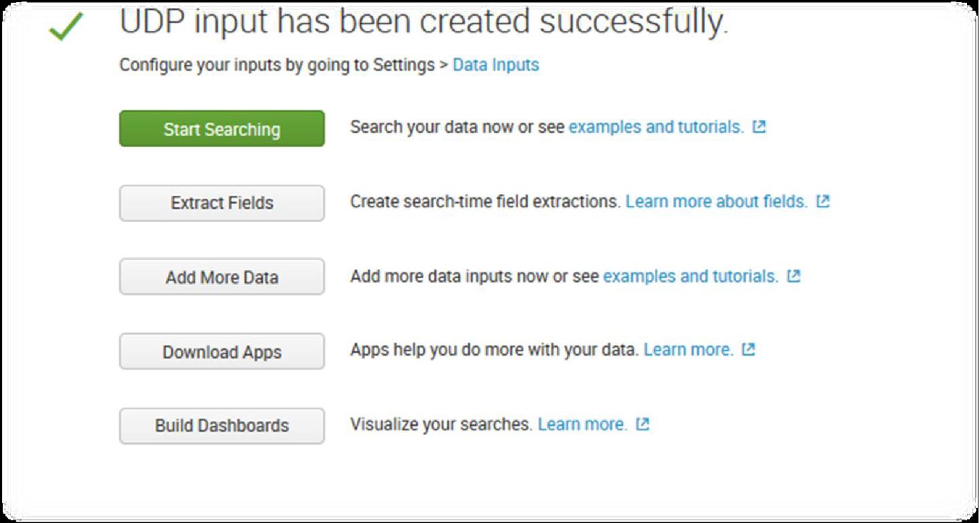This screenshot has width=980, height=523.
Task: Open Build Dashboards
Action: click(x=222, y=426)
